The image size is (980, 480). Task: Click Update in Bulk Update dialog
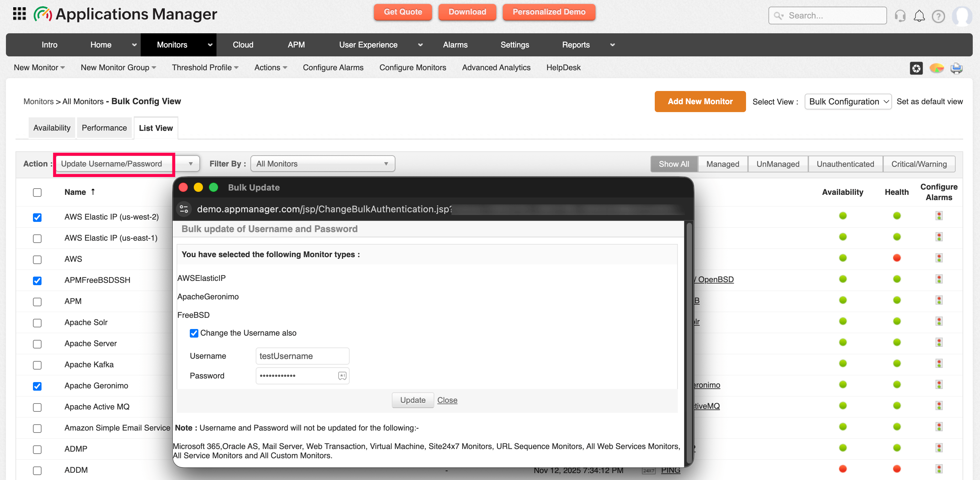413,400
